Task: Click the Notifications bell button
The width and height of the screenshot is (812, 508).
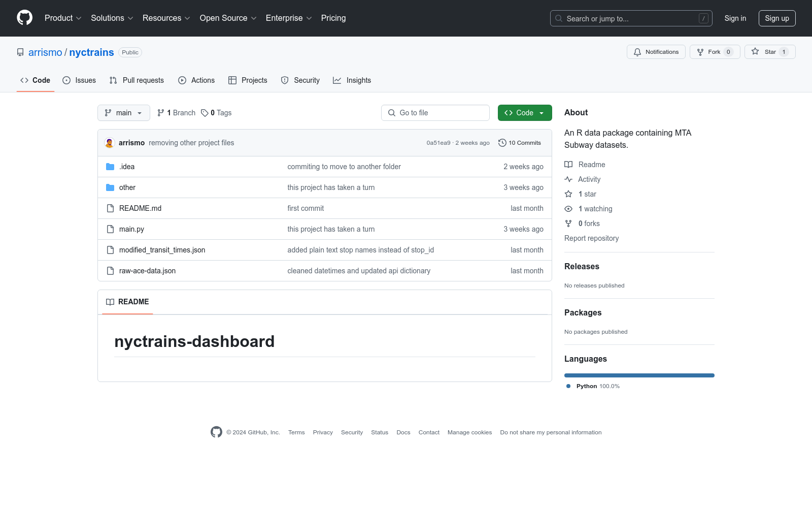Action: pos(656,52)
